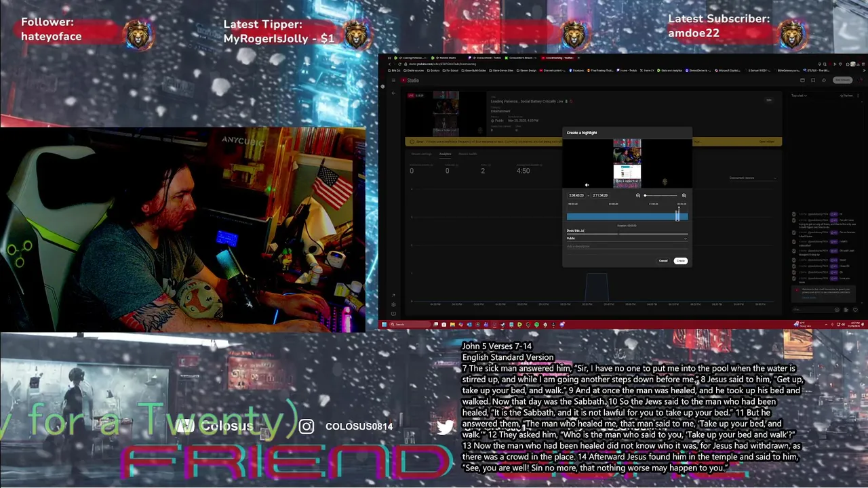Click the blue highlight timeline bar

click(x=627, y=216)
